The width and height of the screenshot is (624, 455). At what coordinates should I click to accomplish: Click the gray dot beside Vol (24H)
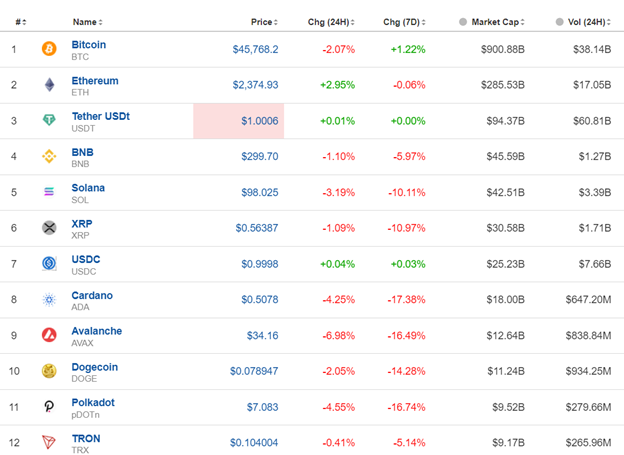[x=560, y=21]
